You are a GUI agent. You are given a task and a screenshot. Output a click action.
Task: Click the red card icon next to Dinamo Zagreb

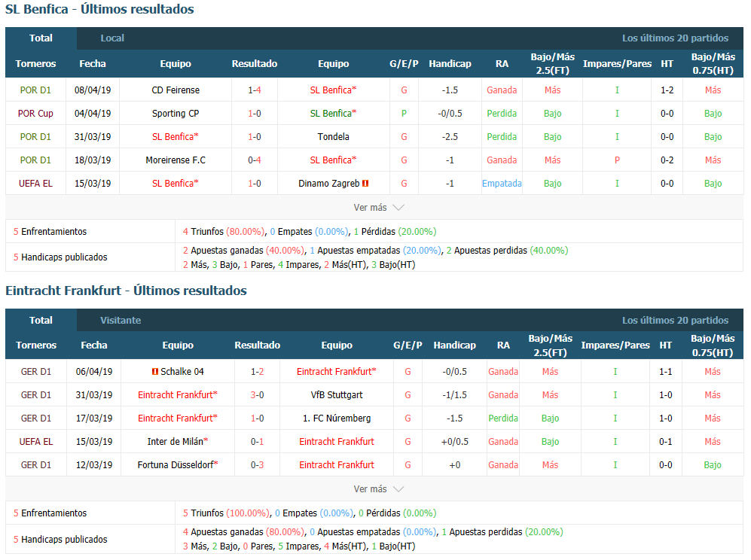pos(365,184)
